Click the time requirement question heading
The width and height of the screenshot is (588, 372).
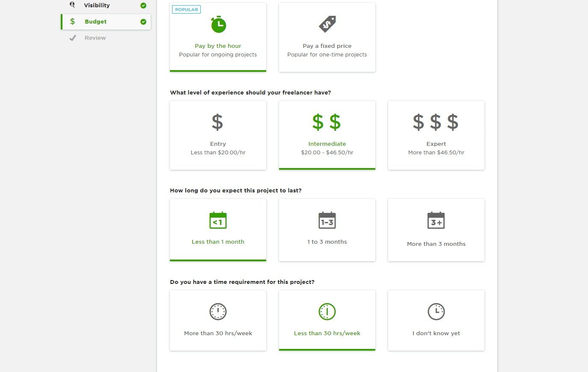[242, 282]
